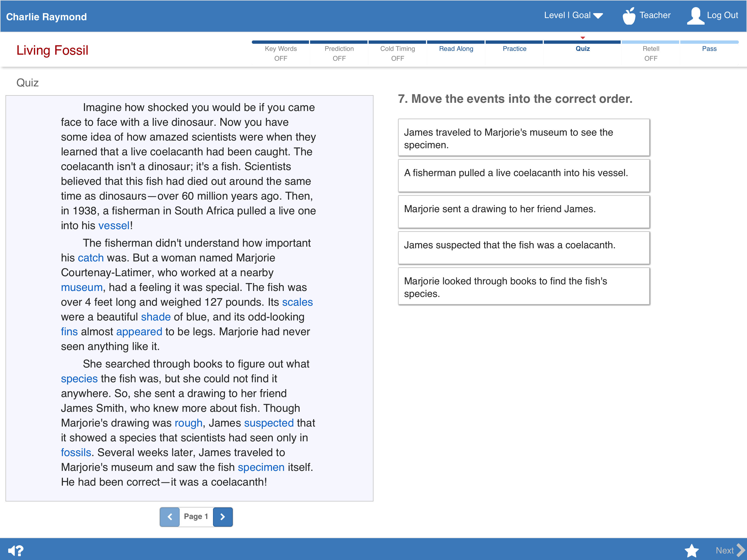Click the highlighted word coelacanth's fossils
This screenshot has width=747, height=560.
[x=76, y=452]
